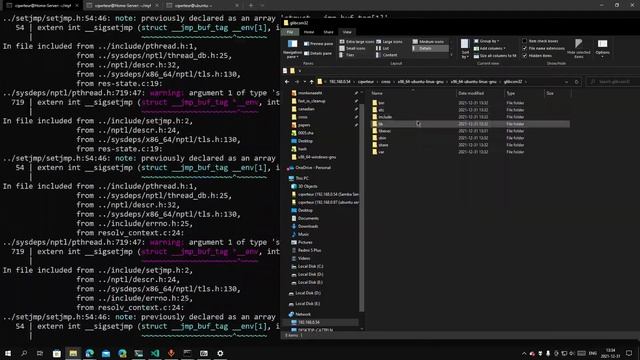Toggle Hidden items checkbox
Image resolution: width=640 pixels, height=360 pixels.
tap(524, 56)
